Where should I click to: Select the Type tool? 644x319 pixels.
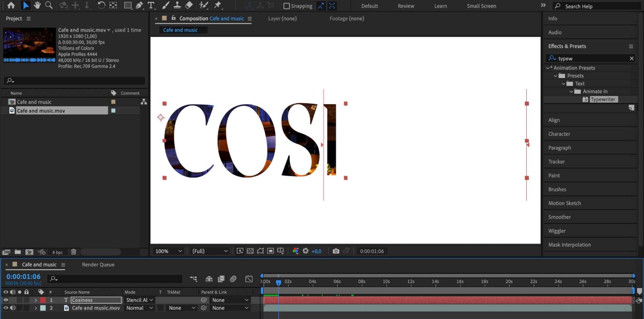(151, 5)
